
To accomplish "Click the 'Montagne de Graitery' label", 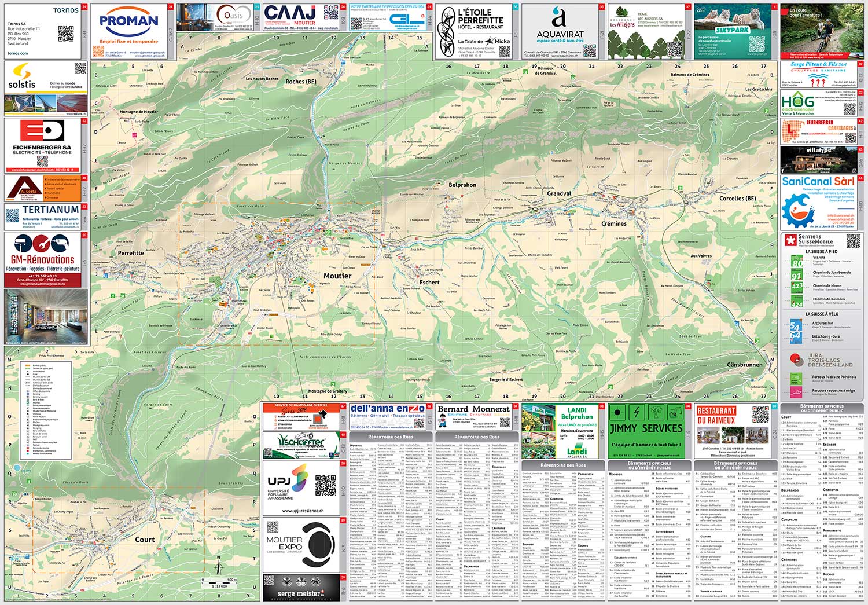I will coord(328,391).
